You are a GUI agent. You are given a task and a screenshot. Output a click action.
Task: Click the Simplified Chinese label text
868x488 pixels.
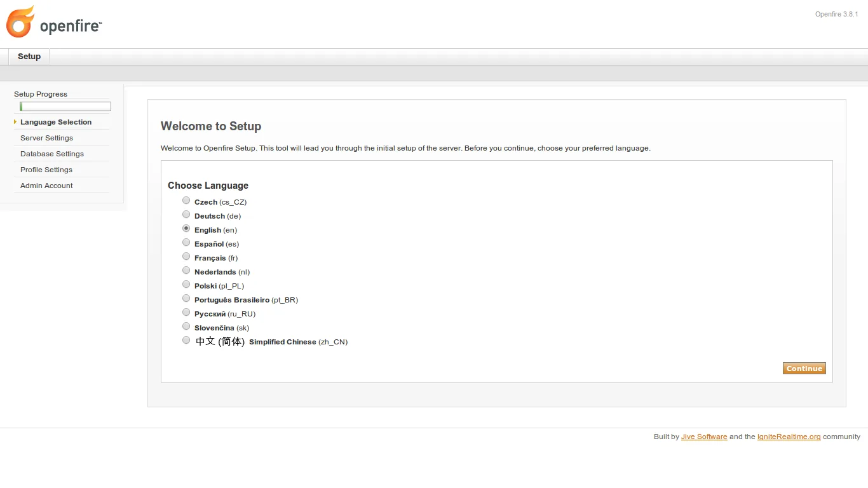point(298,342)
